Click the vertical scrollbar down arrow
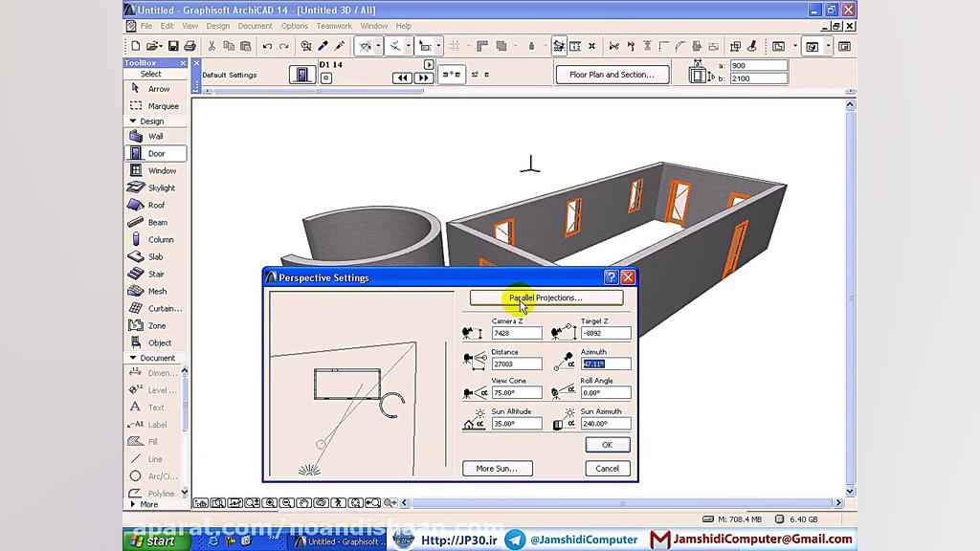980x551 pixels. point(850,492)
